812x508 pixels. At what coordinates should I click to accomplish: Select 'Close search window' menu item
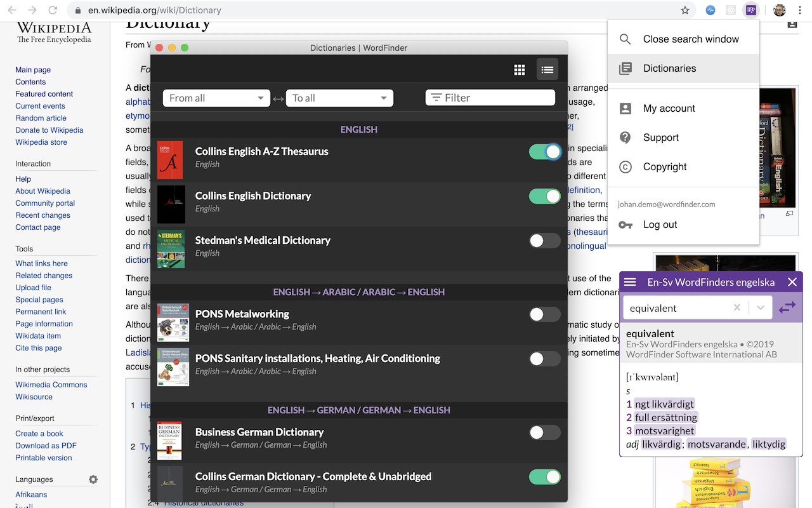pyautogui.click(x=683, y=39)
